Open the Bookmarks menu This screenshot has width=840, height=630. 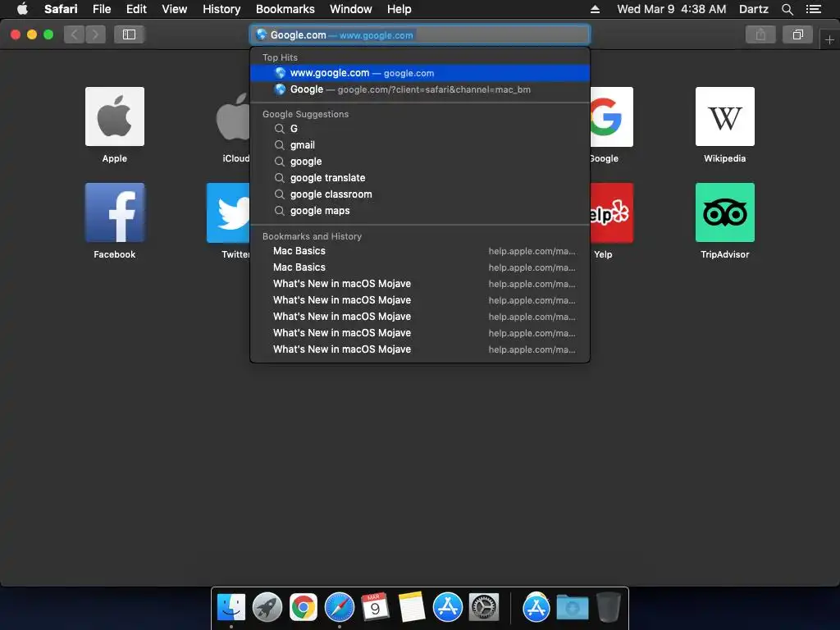[x=285, y=9]
